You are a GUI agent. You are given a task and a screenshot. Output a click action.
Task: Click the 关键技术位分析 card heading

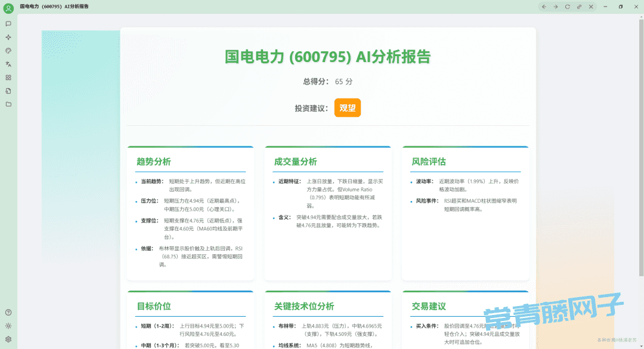(x=304, y=306)
